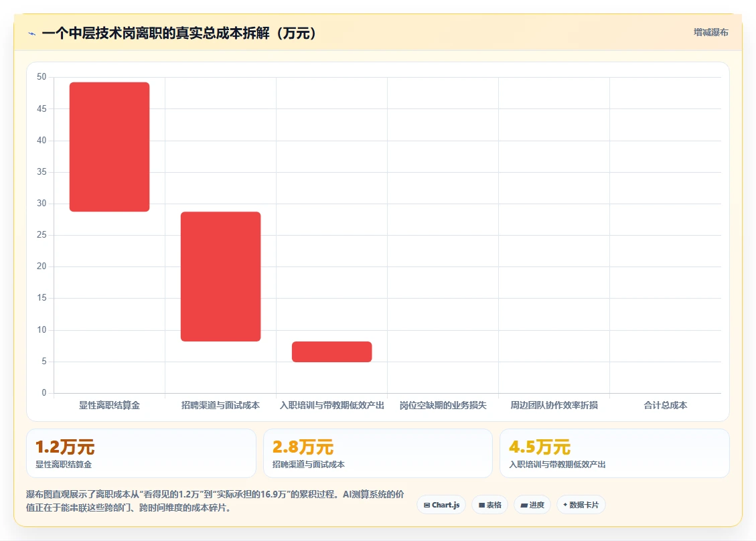Click the x-axis label 招聘渠道与面试成本
The height and width of the screenshot is (541, 756).
(x=221, y=406)
